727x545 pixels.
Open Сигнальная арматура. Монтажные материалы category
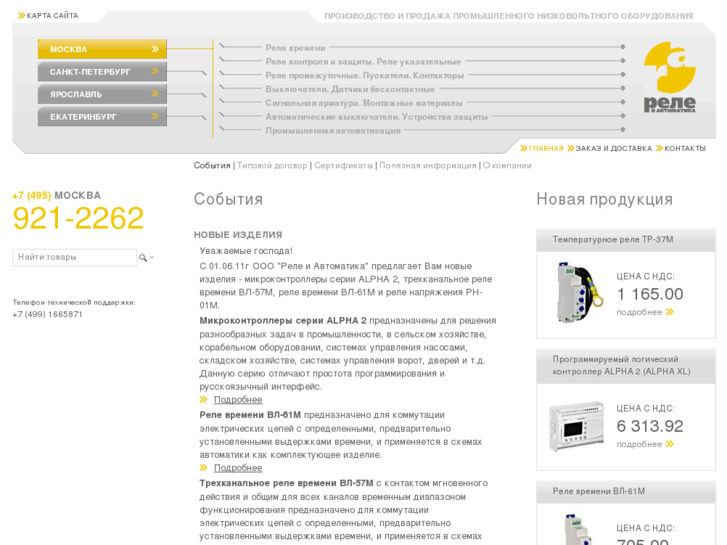pos(364,103)
